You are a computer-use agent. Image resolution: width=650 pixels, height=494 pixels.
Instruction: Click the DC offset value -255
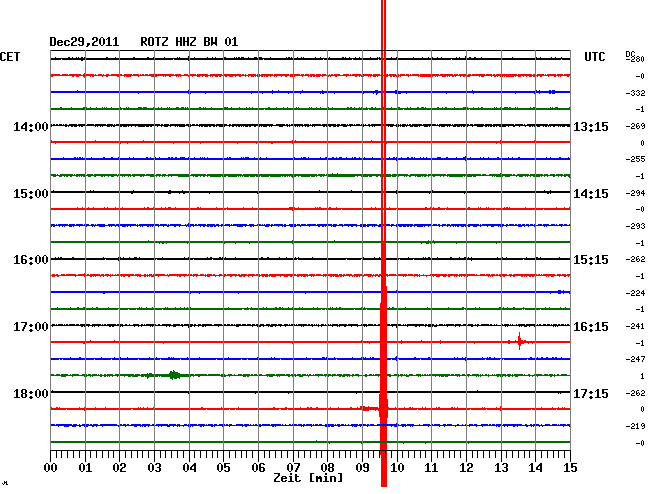635,159
